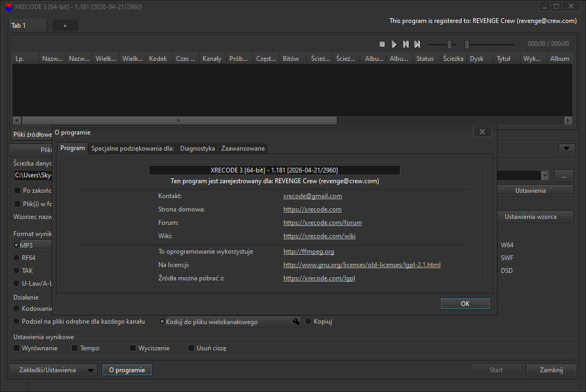Confirm the dialog with OK
The image size is (586, 392).
465,303
